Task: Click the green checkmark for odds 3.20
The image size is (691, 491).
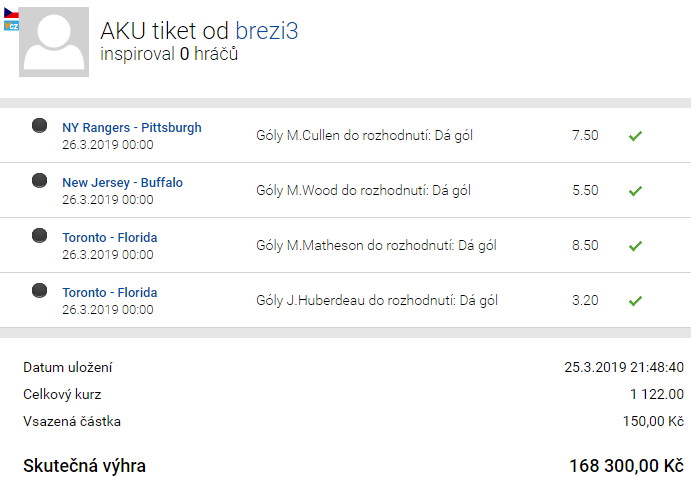Action: coord(635,301)
